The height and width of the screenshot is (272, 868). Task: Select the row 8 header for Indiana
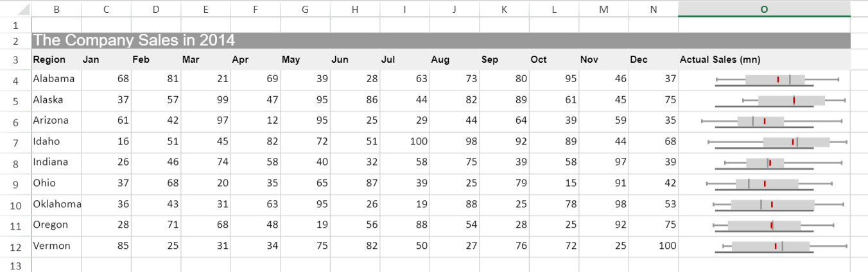click(15, 164)
